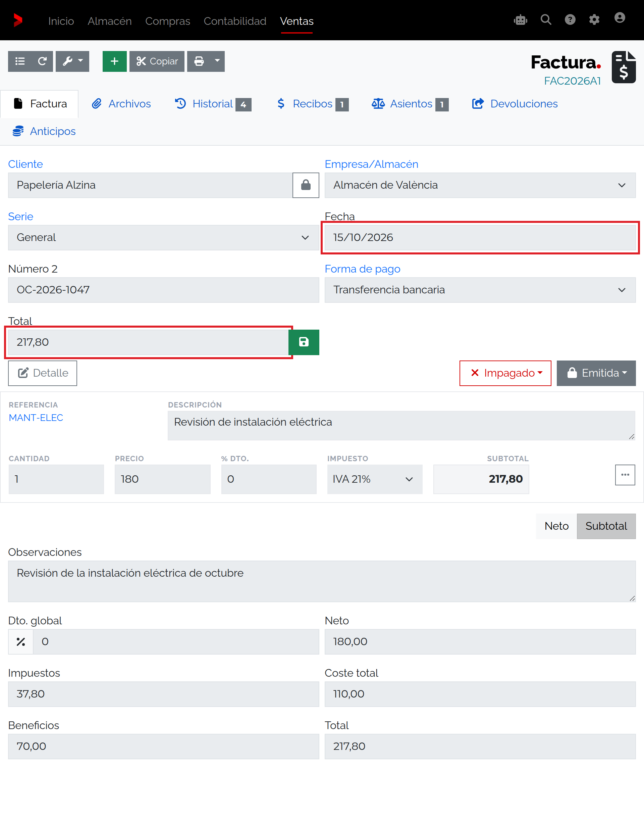Click the invoice document dollar icon
This screenshot has height=813, width=644.
coord(624,67)
